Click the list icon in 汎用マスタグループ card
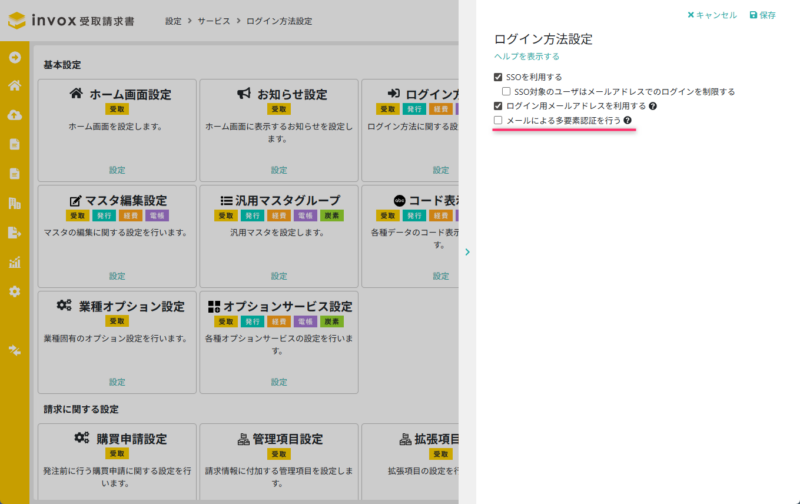Viewport: 800px width, 504px height. pyautogui.click(x=227, y=200)
